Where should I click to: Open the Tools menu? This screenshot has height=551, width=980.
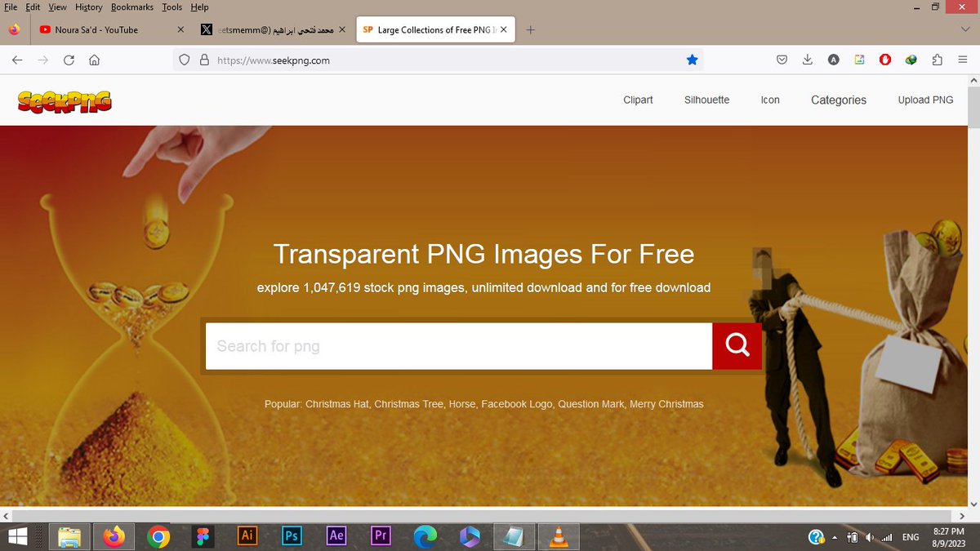pos(171,7)
